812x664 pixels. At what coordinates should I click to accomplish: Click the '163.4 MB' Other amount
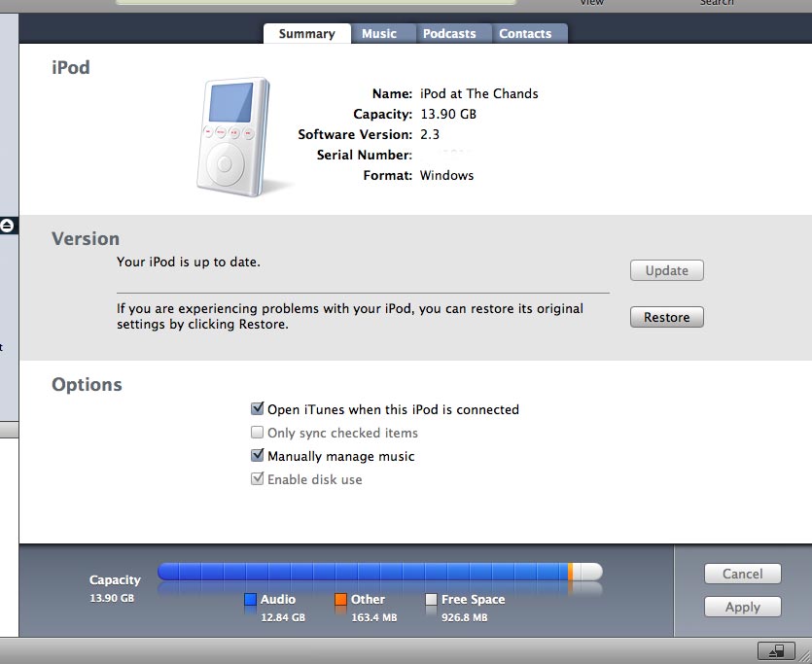(x=373, y=617)
